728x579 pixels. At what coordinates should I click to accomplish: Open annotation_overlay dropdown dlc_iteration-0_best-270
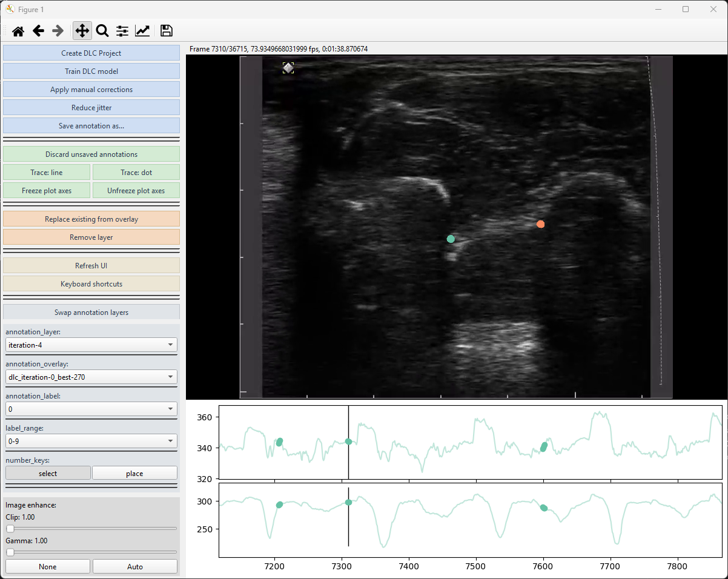tap(91, 377)
